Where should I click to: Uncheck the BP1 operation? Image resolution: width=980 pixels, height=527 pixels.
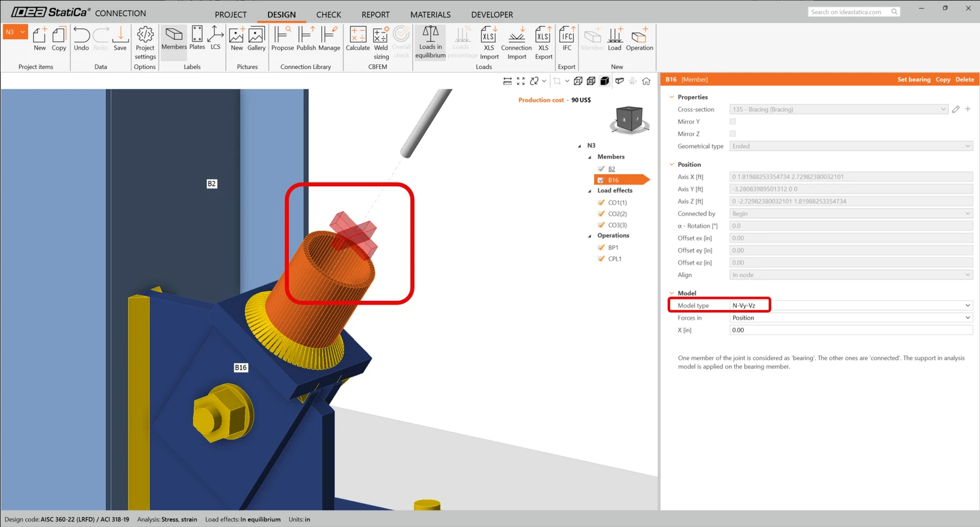[601, 248]
